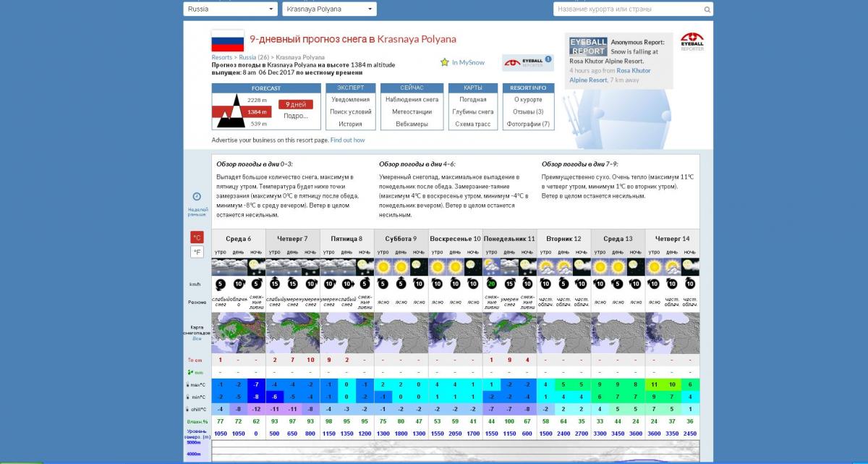Open the Rosa Khutor Alpine Resort link
868x464 pixels.
[x=610, y=75]
